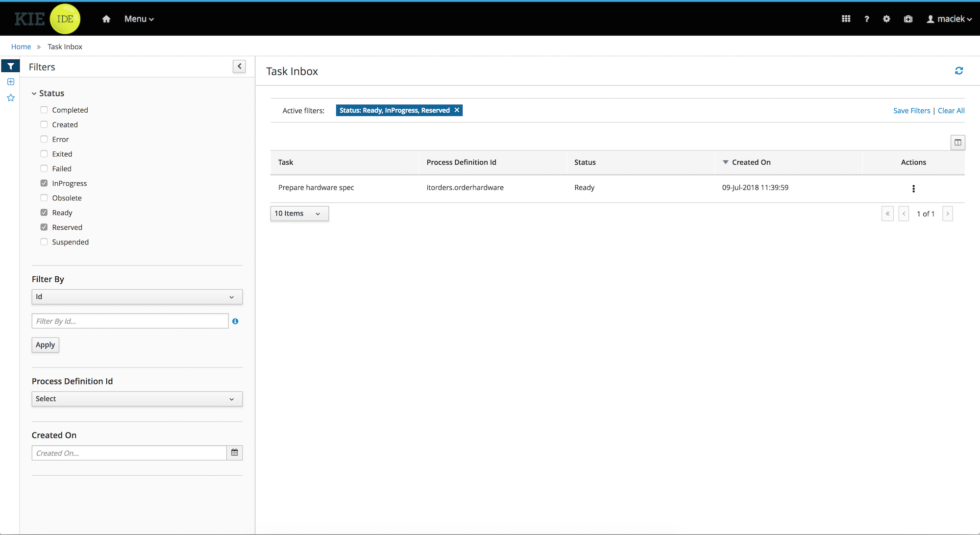Click the Save Filters link
This screenshot has height=535, width=980.
[x=911, y=110]
